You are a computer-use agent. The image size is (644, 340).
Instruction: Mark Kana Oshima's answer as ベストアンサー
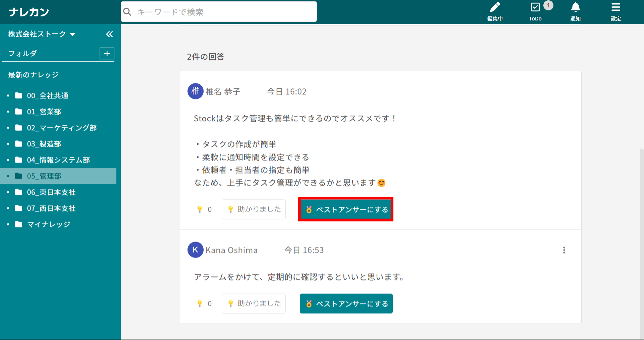pyautogui.click(x=346, y=303)
